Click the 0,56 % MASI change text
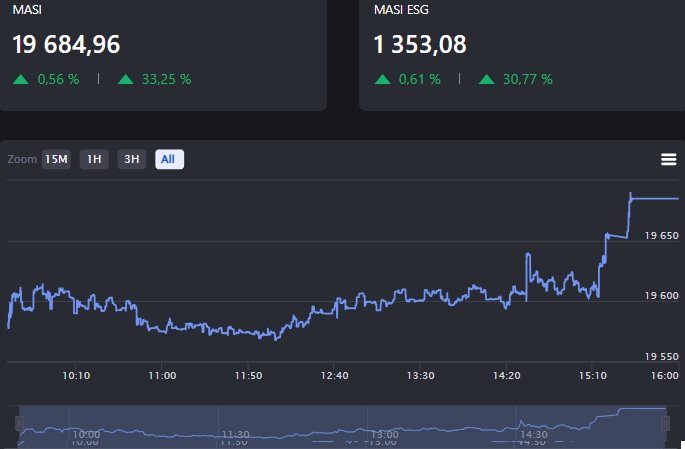This screenshot has width=685, height=449. click(59, 79)
